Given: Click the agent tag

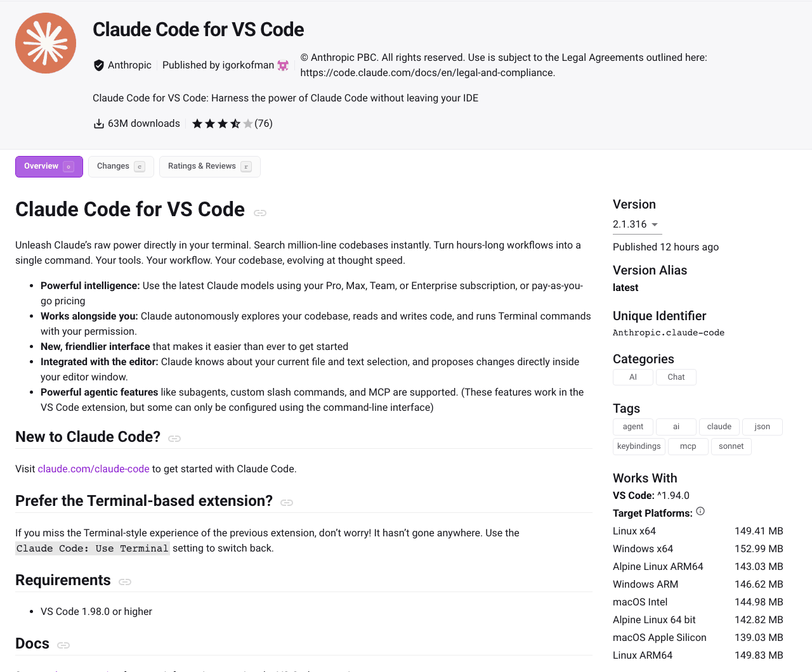Looking at the screenshot, I should pyautogui.click(x=633, y=427).
